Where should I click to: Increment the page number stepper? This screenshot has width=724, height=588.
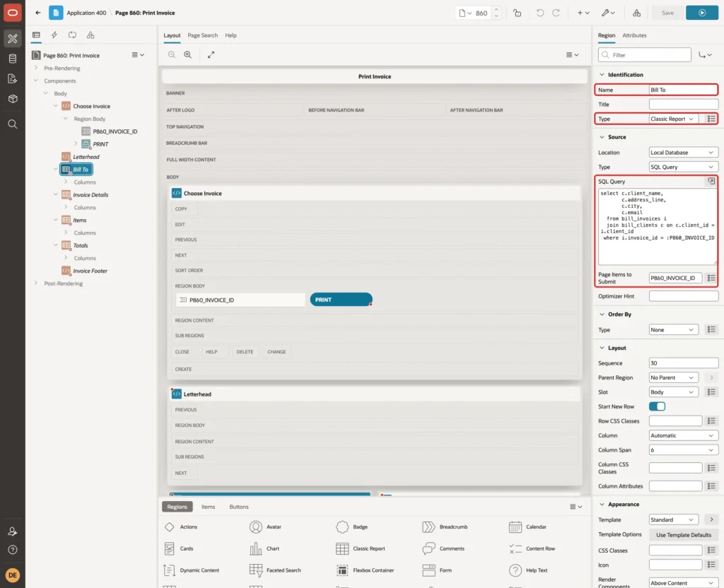[496, 9]
